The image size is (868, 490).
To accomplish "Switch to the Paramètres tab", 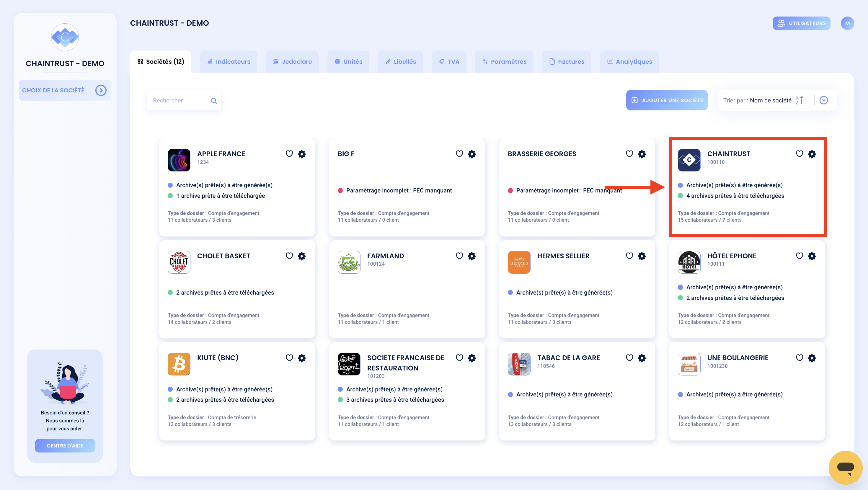I will coord(504,62).
